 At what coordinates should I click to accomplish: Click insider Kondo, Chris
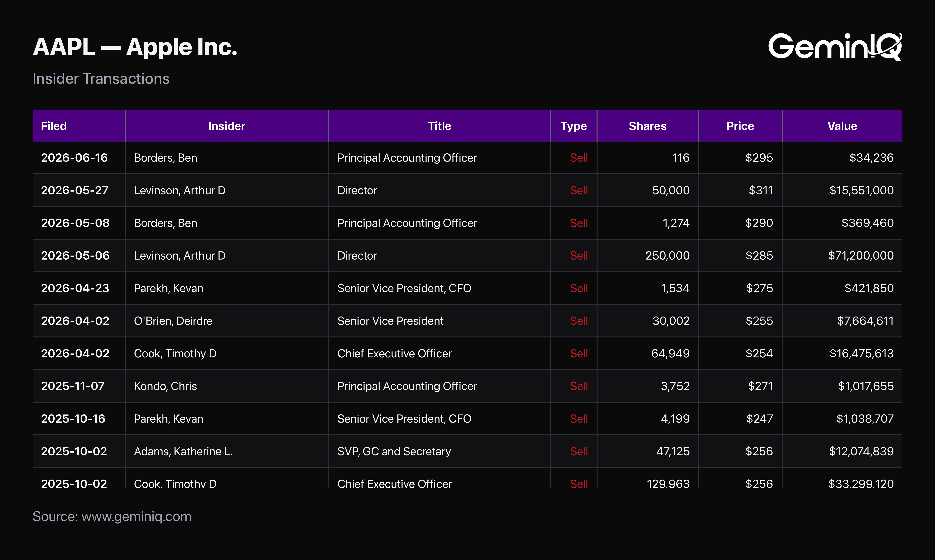coord(165,386)
